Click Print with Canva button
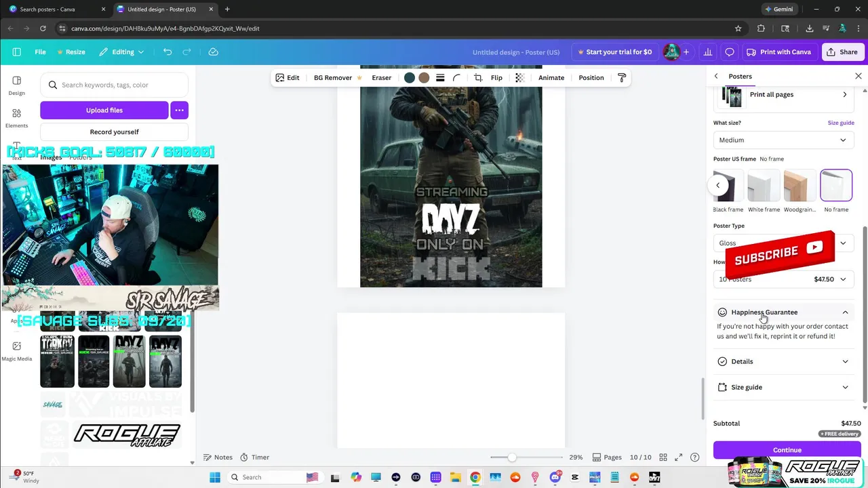The image size is (868, 488). click(x=778, y=52)
